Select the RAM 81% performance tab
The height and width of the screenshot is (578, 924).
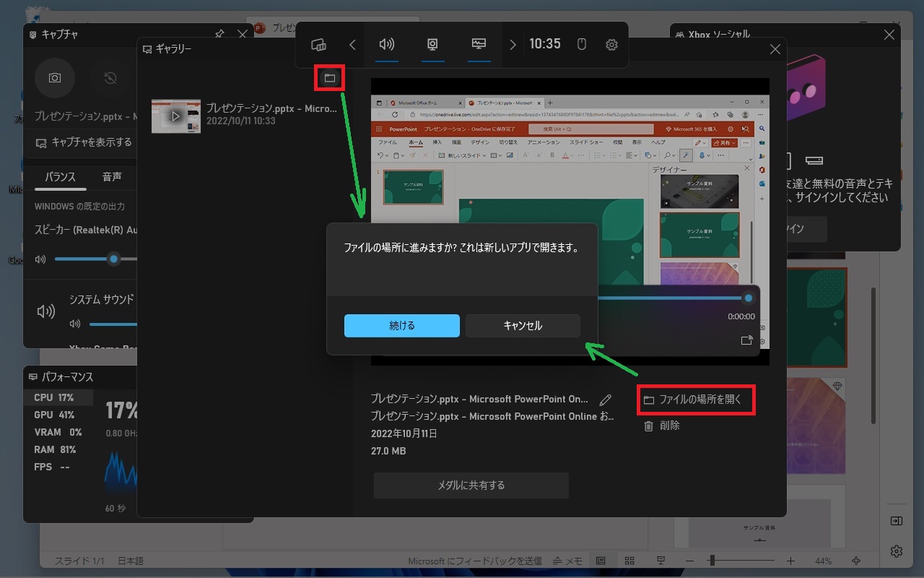pyautogui.click(x=58, y=449)
